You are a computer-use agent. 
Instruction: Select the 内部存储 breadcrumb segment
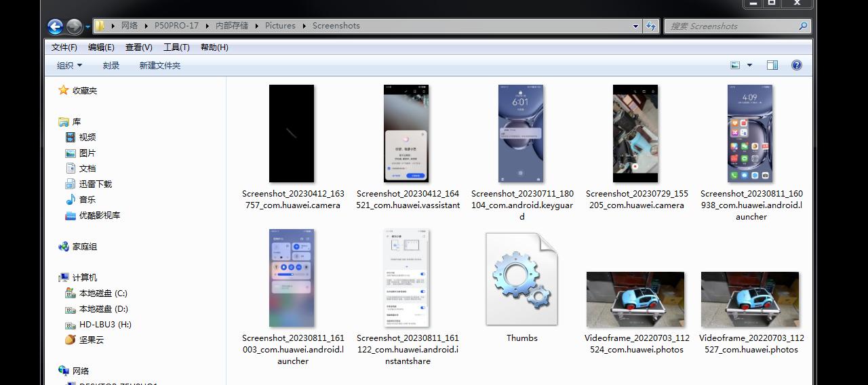point(231,26)
